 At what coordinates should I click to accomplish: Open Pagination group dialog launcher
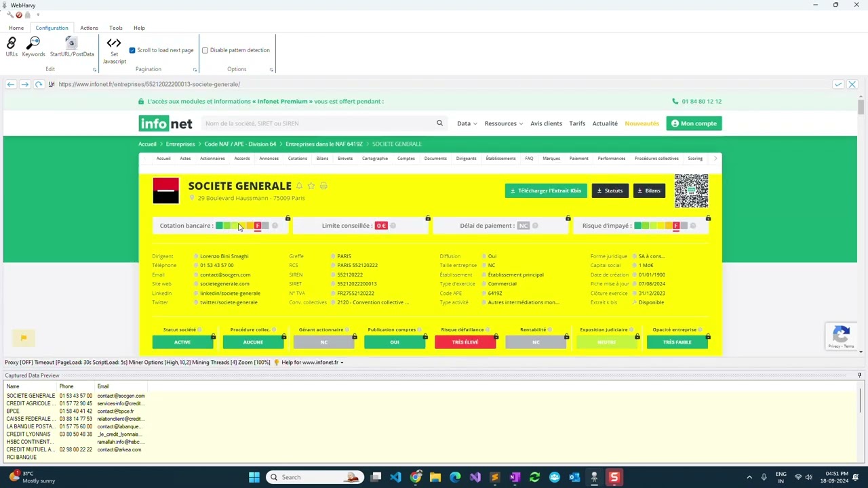click(195, 70)
